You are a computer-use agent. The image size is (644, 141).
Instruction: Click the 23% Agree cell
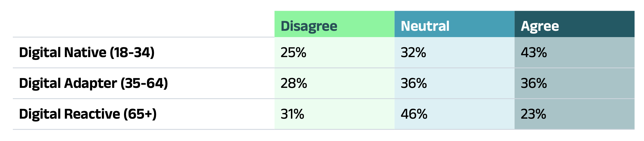533,114
